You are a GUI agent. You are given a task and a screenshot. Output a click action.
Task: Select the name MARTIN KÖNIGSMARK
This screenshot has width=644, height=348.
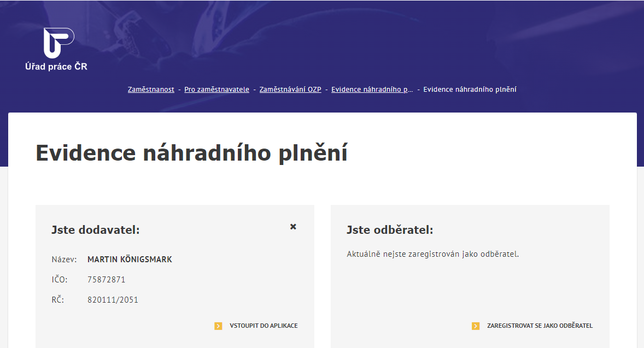pos(130,259)
